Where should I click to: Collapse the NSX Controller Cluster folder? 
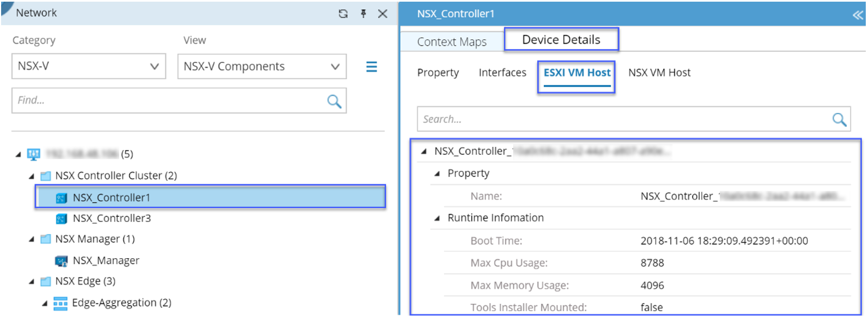pos(32,176)
